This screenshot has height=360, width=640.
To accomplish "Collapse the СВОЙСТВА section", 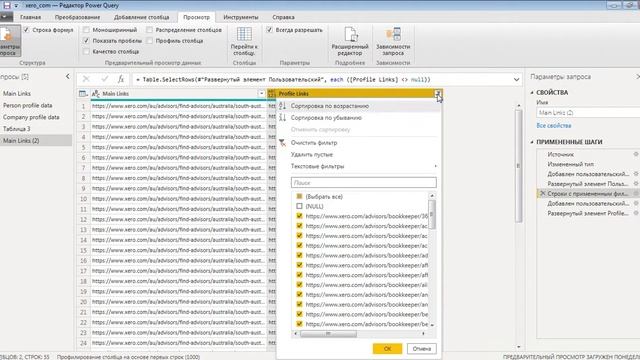I will (532, 93).
